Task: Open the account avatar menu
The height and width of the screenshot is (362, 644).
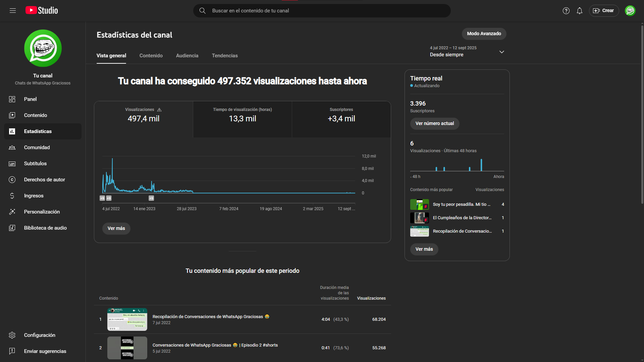Action: pyautogui.click(x=630, y=11)
